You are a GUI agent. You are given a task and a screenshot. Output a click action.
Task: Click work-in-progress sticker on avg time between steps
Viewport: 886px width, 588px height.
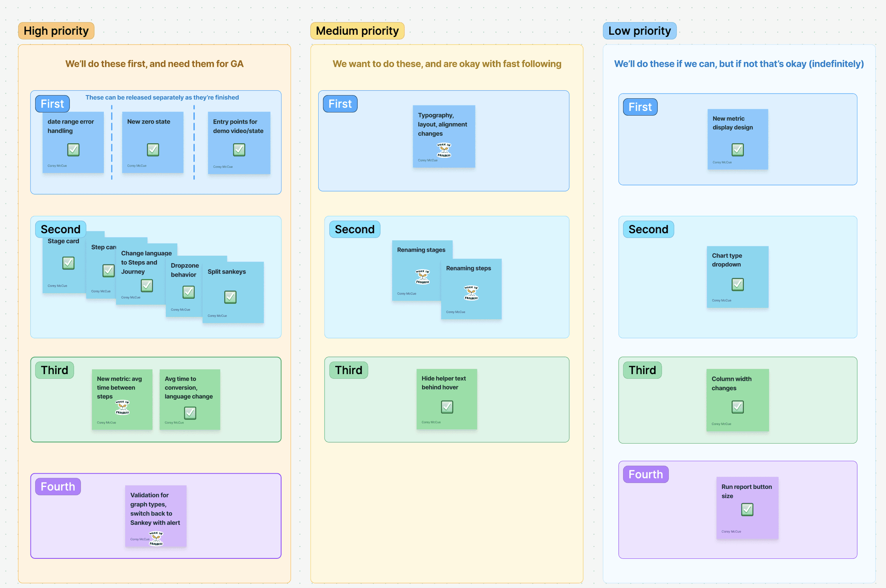tap(122, 407)
